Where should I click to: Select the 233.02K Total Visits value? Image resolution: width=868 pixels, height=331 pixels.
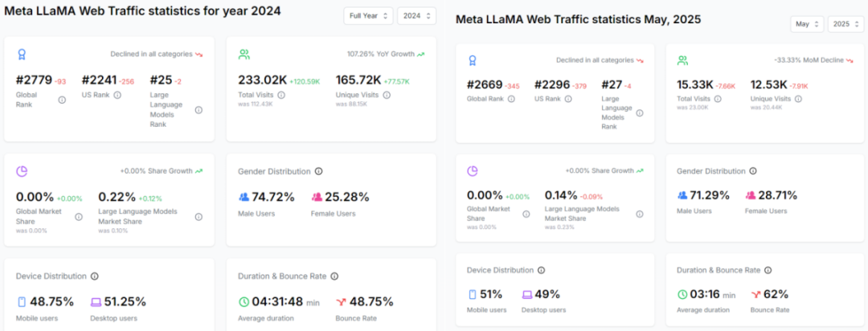click(x=262, y=81)
